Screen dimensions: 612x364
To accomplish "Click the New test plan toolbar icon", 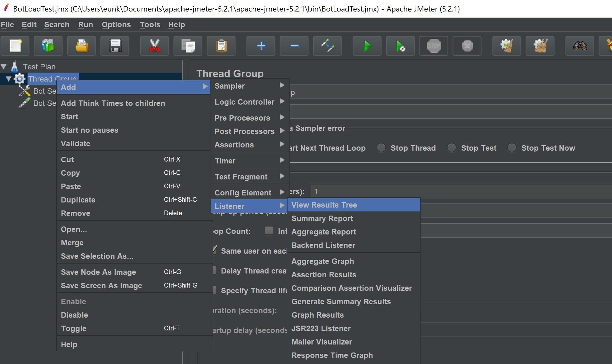I will click(x=15, y=46).
